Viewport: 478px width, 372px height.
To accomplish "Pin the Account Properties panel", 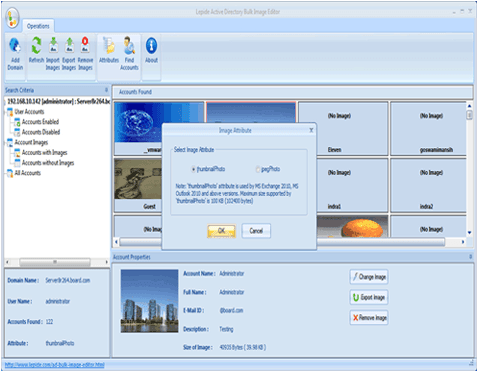I will [471, 257].
